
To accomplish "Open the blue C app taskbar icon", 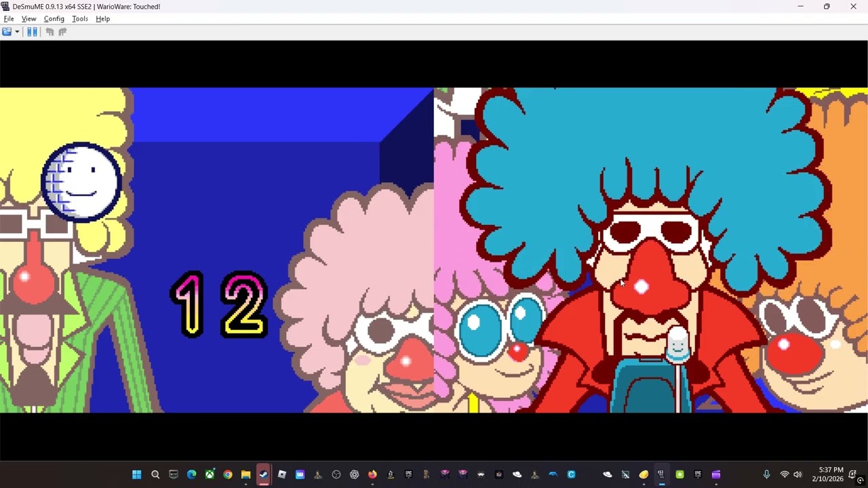I will 571,474.
